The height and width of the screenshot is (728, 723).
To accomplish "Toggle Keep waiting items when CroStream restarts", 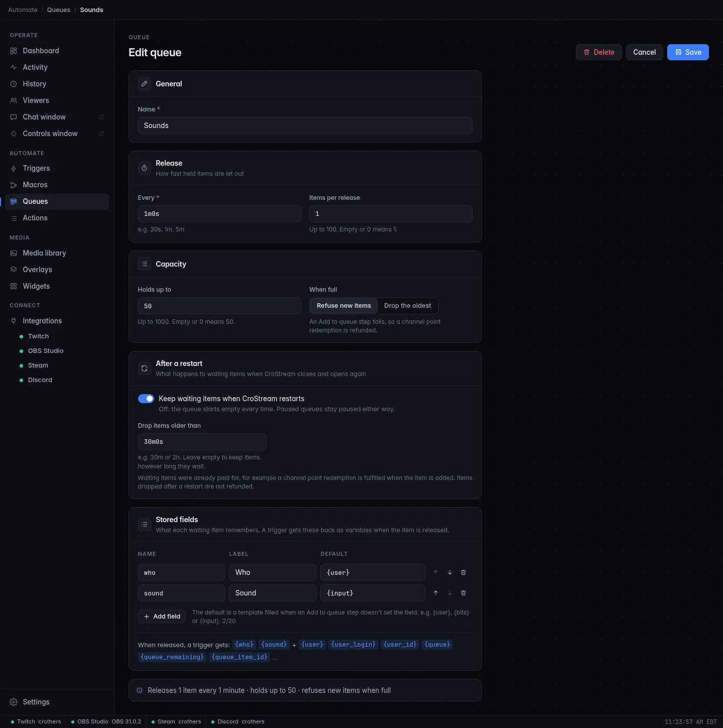I will point(146,399).
